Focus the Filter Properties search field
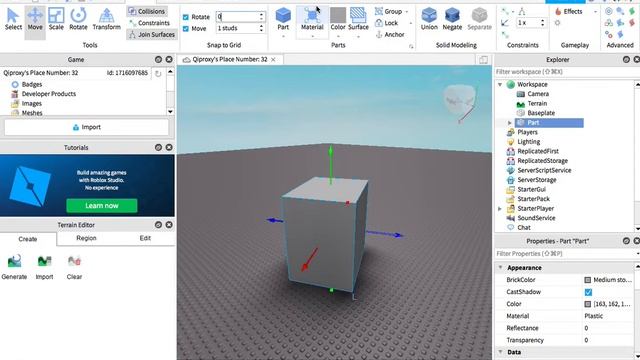The image size is (640, 360). 565,254
